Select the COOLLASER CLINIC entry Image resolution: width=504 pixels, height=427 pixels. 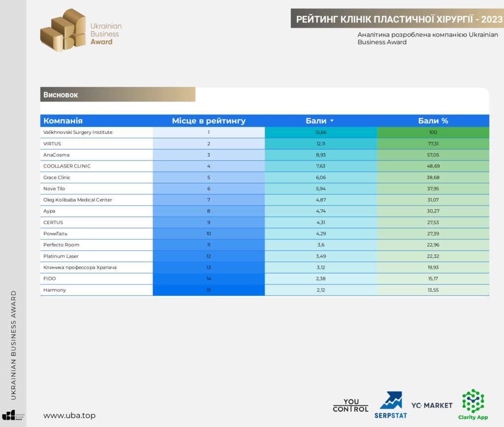coord(67,166)
